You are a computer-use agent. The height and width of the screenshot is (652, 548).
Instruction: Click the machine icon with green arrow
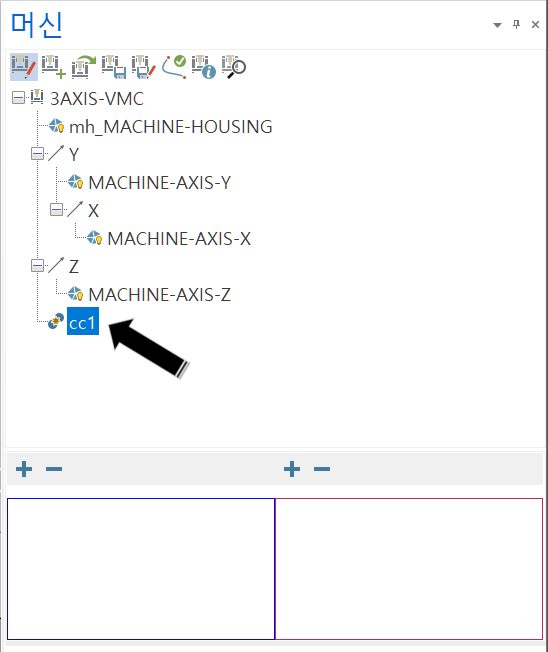[x=84, y=67]
